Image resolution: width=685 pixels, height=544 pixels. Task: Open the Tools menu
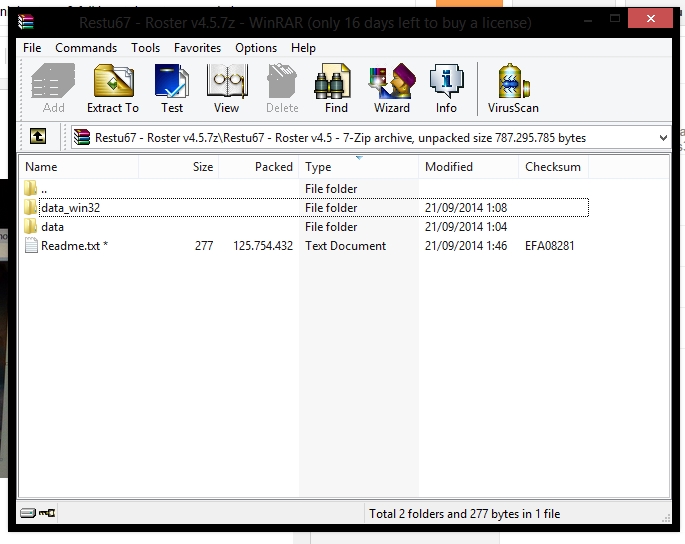click(x=145, y=48)
